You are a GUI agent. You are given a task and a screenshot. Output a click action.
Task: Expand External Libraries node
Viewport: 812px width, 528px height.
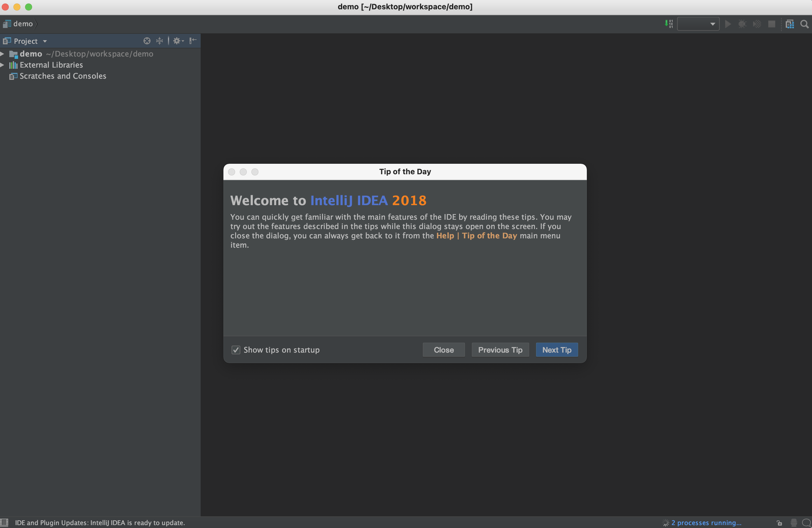point(2,65)
